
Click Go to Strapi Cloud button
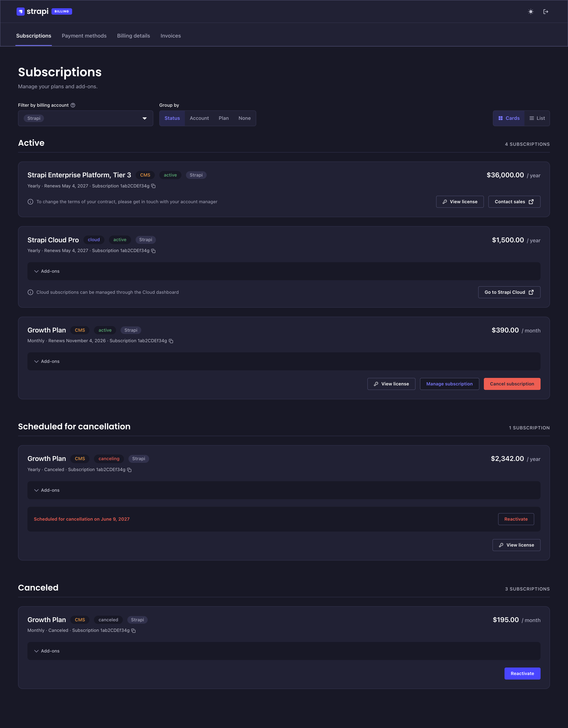[x=509, y=292]
